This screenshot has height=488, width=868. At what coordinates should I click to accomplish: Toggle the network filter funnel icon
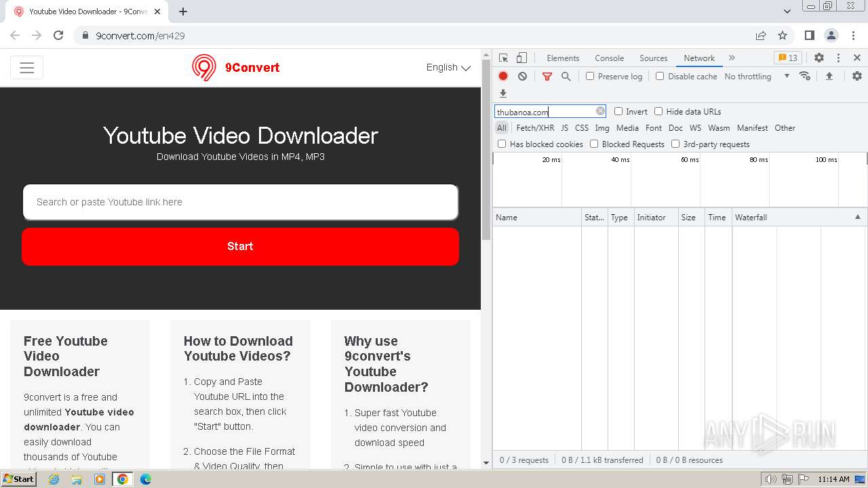(x=547, y=77)
